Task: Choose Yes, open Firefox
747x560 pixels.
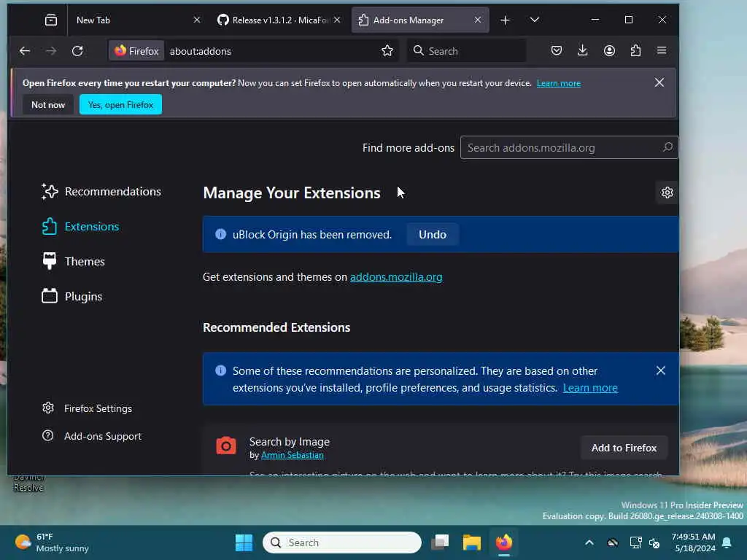Action: pos(120,105)
